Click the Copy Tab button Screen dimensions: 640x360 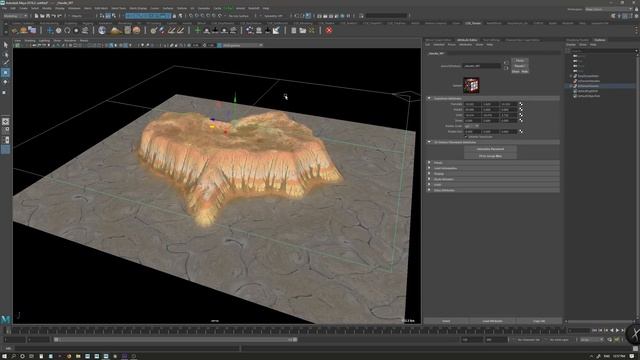(539, 321)
